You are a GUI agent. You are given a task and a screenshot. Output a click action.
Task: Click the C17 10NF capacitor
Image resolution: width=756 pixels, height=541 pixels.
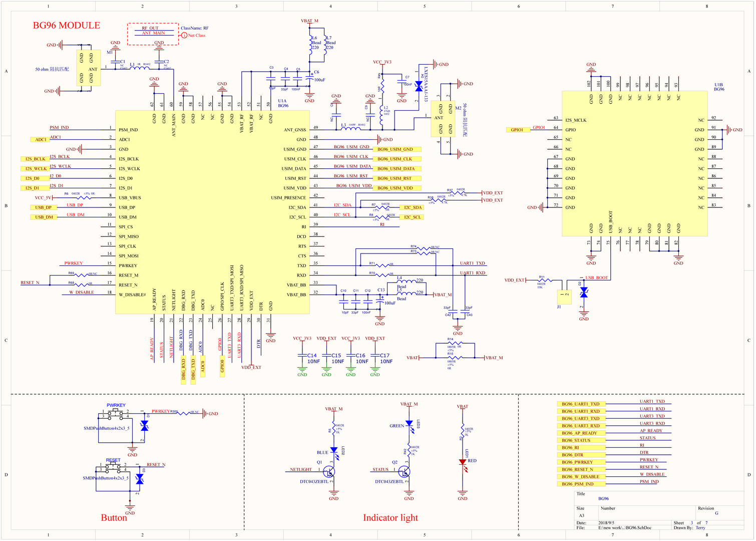375,356
